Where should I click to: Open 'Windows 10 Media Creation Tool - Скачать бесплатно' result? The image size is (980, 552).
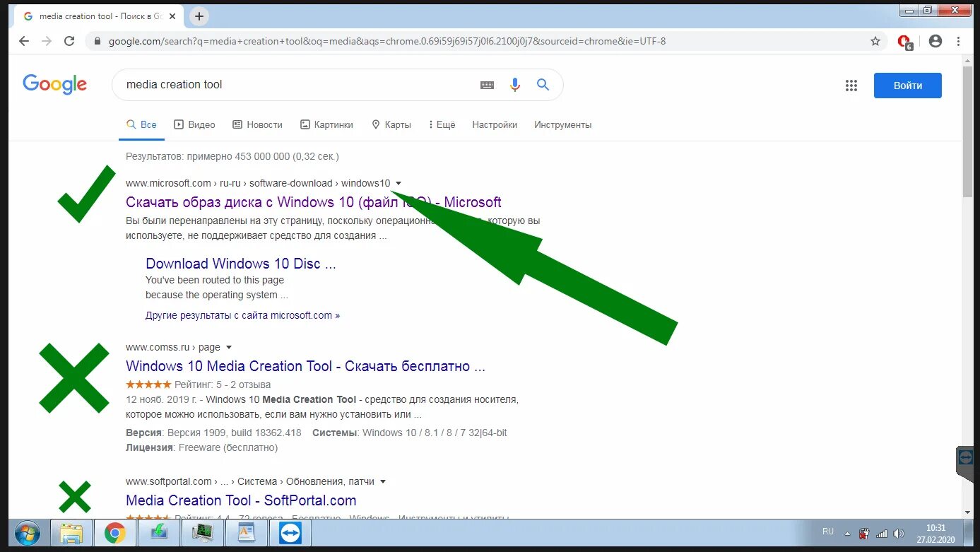point(305,366)
